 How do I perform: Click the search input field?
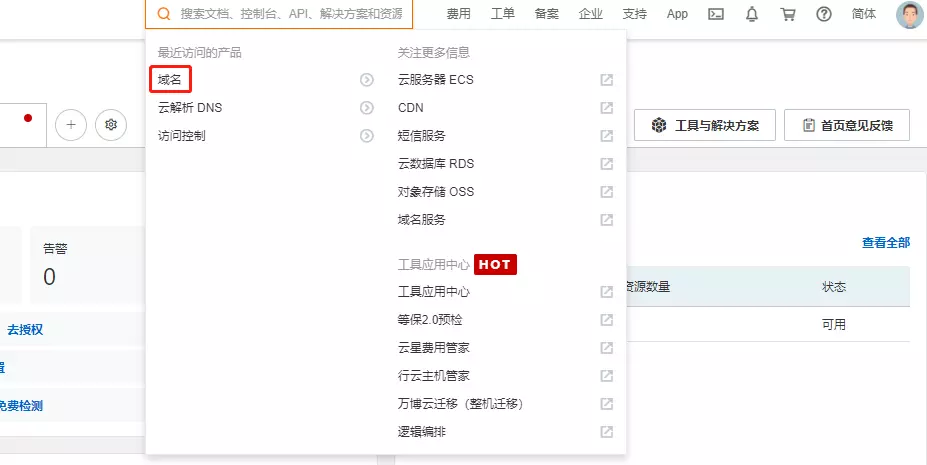(x=290, y=14)
